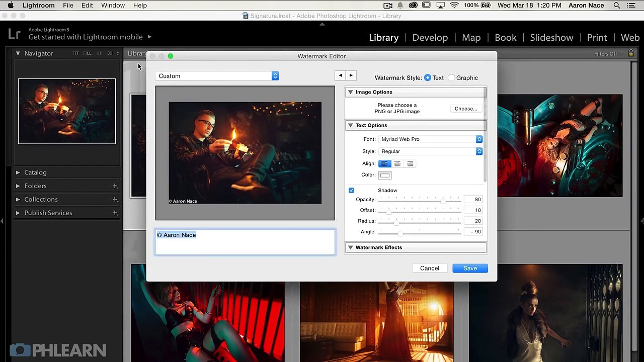The width and height of the screenshot is (644, 362).
Task: Open the Help menu
Action: tap(140, 6)
